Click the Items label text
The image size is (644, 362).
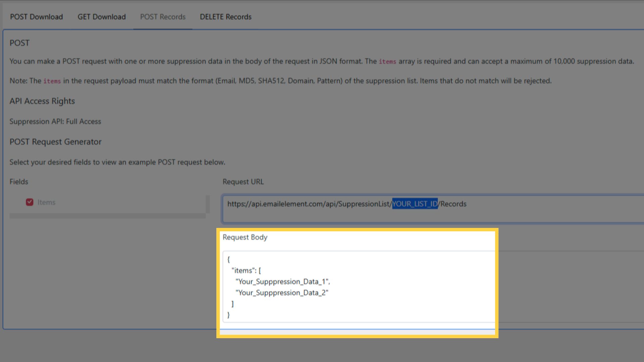pos(46,202)
